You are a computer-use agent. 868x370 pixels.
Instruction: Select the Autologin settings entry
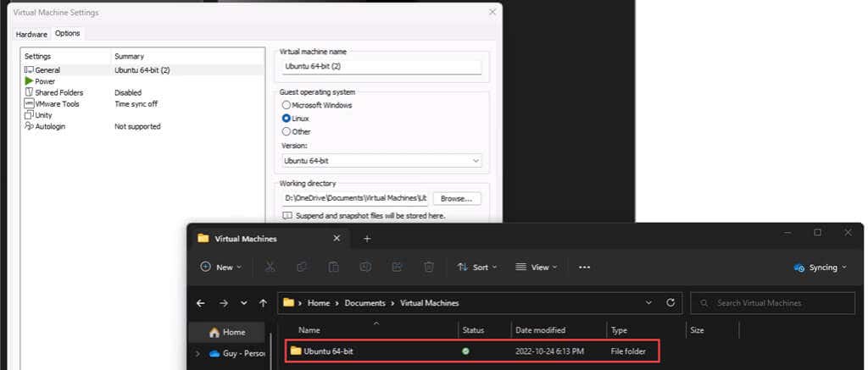(49, 126)
